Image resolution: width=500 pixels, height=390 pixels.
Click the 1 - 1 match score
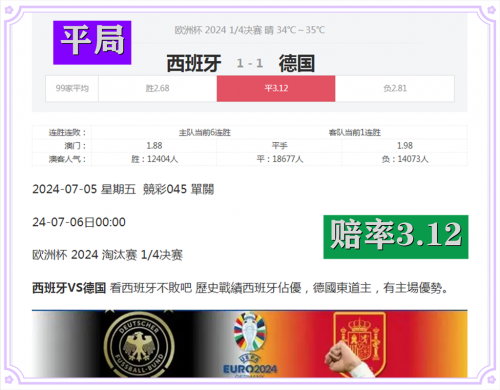250,63
